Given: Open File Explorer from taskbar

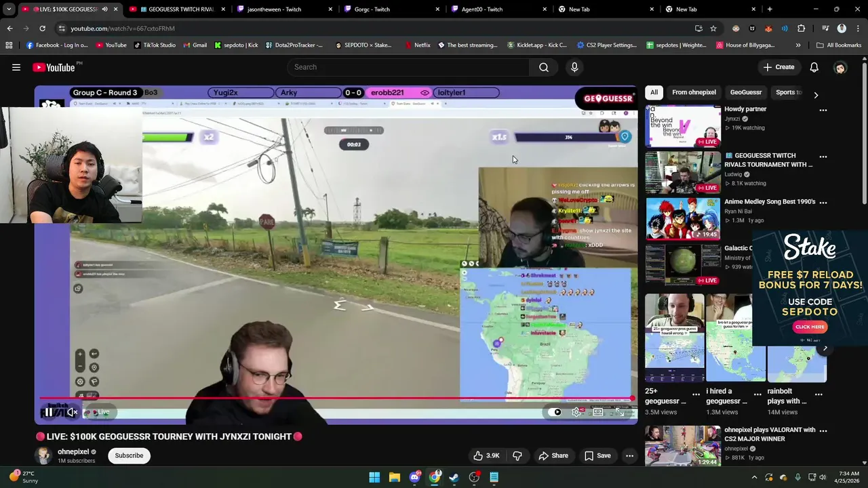Looking at the screenshot, I should (394, 477).
